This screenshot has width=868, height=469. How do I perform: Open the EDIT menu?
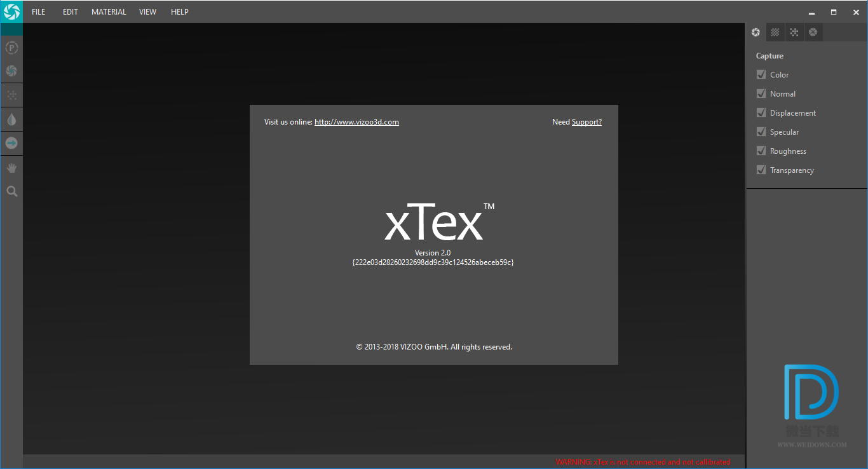coord(71,12)
